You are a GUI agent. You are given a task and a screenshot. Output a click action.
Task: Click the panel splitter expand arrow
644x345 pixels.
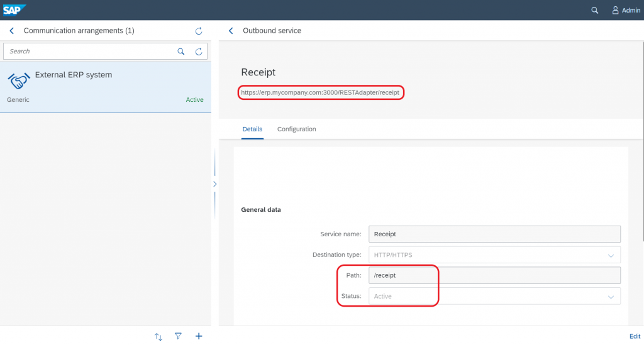click(215, 184)
